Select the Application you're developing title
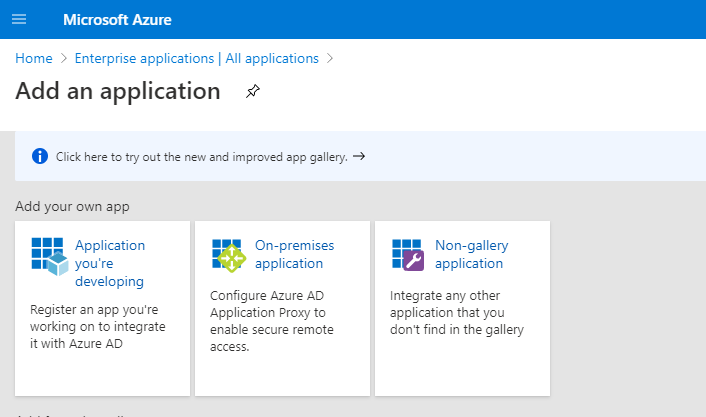 click(110, 263)
